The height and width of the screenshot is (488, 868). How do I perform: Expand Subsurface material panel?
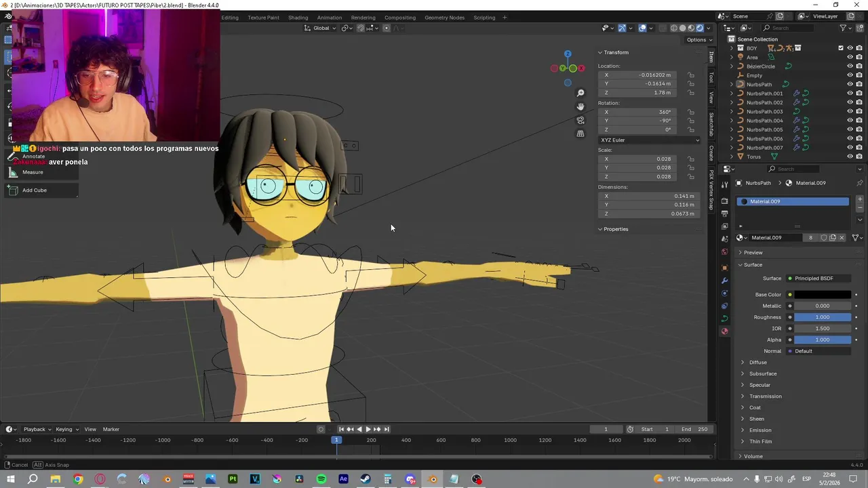763,373
